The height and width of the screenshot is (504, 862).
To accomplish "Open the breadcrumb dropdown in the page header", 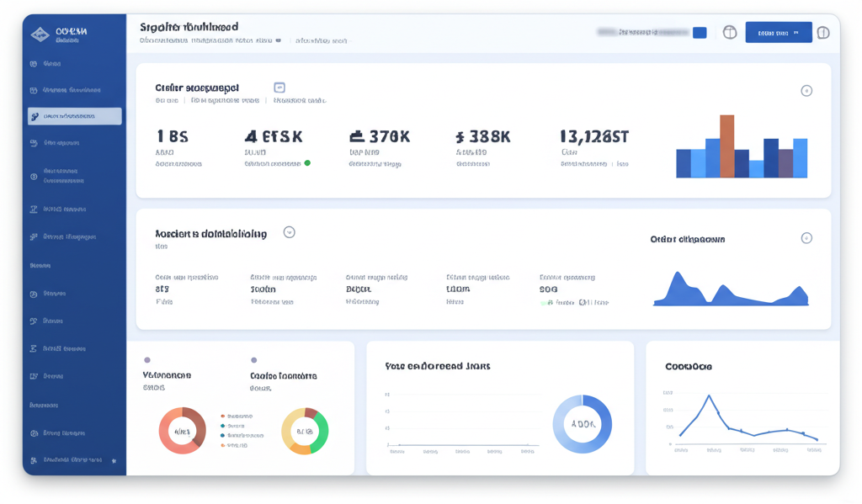I will coord(279,40).
